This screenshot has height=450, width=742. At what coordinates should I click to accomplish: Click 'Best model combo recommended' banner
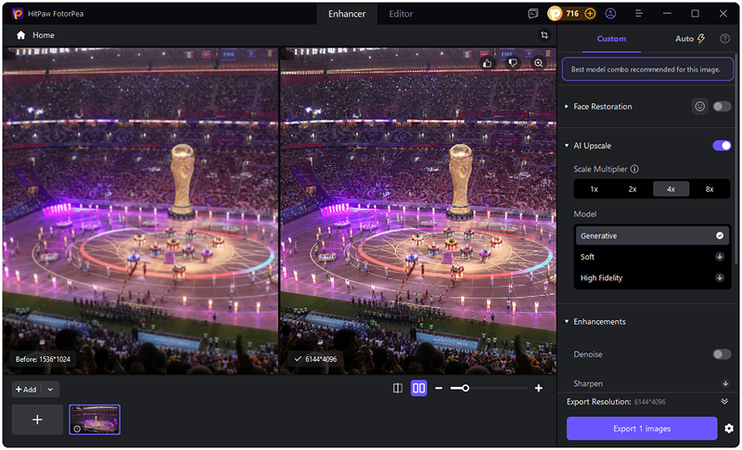[647, 70]
